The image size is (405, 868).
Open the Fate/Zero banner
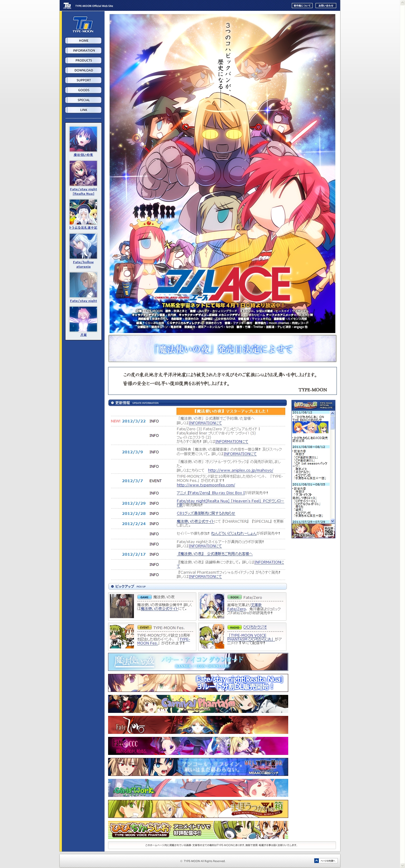198,725
